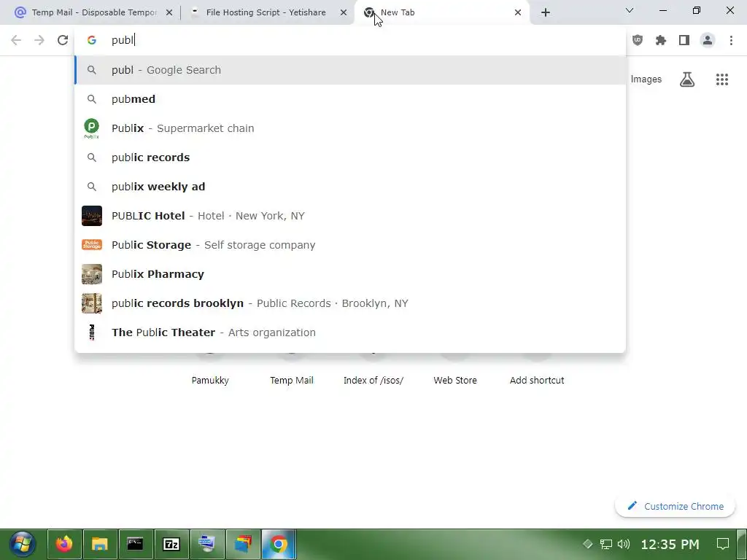Open the Google apps grid

(x=722, y=79)
